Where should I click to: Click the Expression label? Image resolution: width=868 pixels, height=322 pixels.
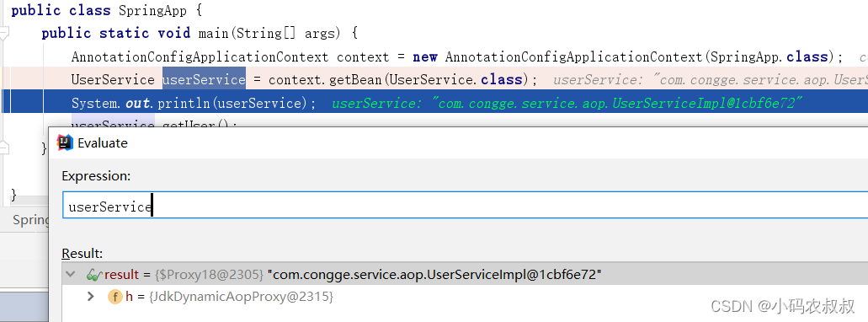96,175
